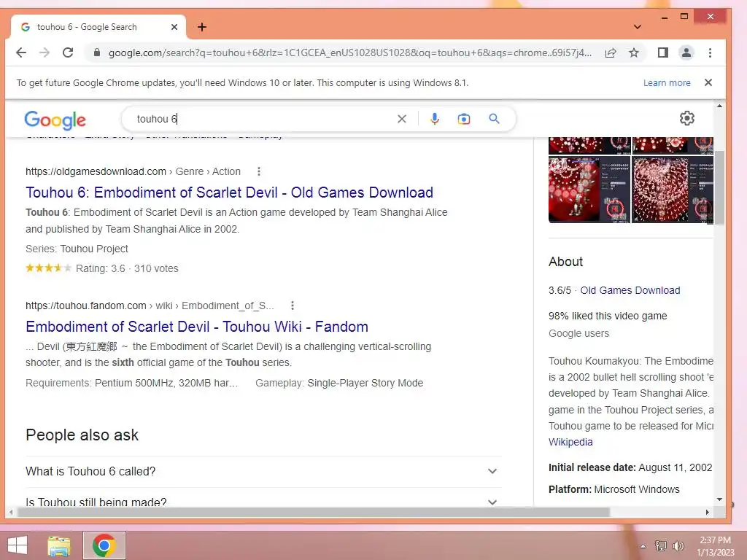The height and width of the screenshot is (560, 747).
Task: Click the vertical scrollbar thumb
Action: pos(719,187)
